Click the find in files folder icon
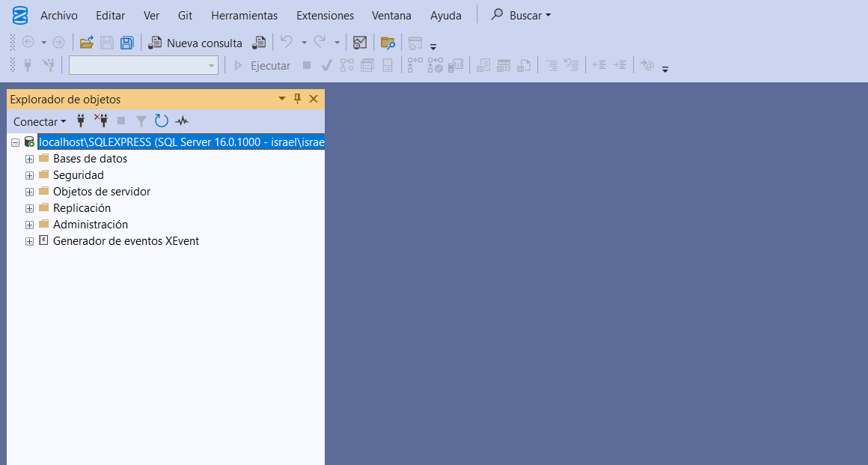Image resolution: width=868 pixels, height=465 pixels. pos(388,43)
